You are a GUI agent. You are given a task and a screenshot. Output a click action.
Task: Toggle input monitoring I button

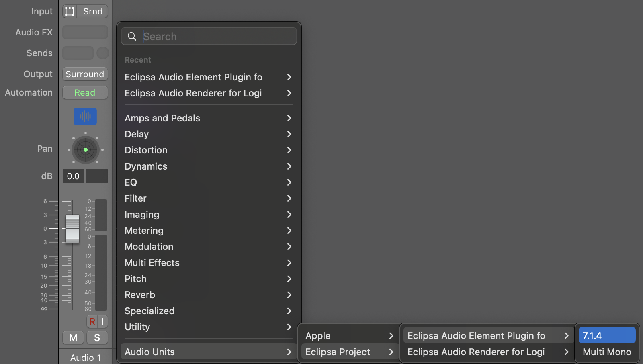102,321
